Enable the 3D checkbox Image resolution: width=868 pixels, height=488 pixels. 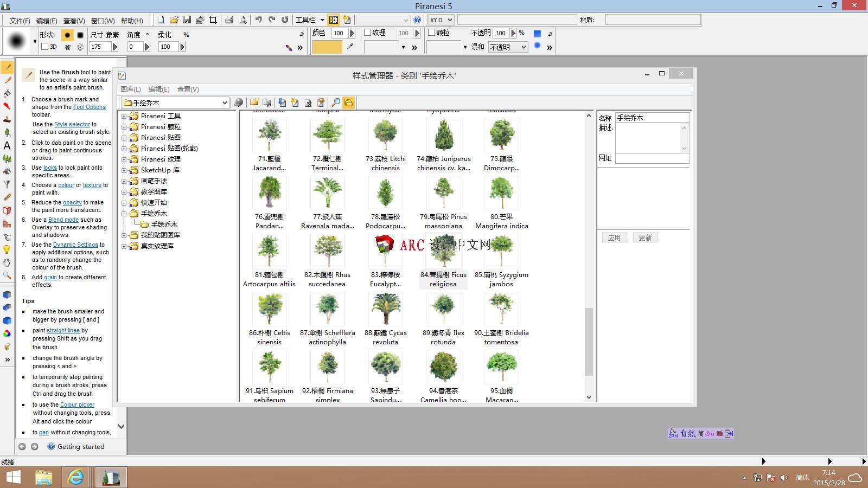click(x=45, y=47)
